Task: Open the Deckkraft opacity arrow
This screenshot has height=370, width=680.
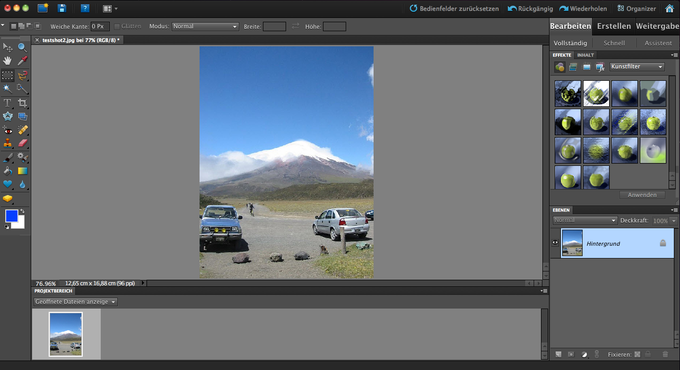Action: point(673,221)
